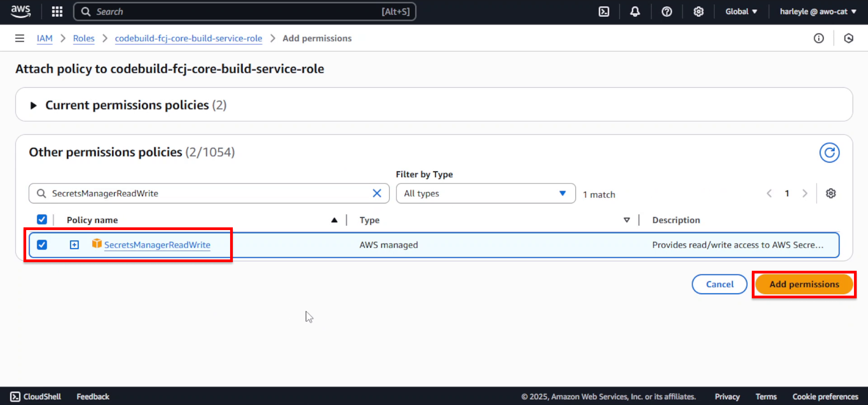Image resolution: width=868 pixels, height=405 pixels.
Task: Toggle the select-all policies checkbox
Action: point(42,220)
